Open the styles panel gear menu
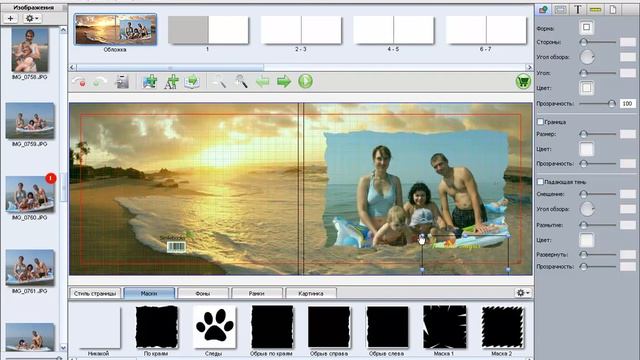 [523, 293]
